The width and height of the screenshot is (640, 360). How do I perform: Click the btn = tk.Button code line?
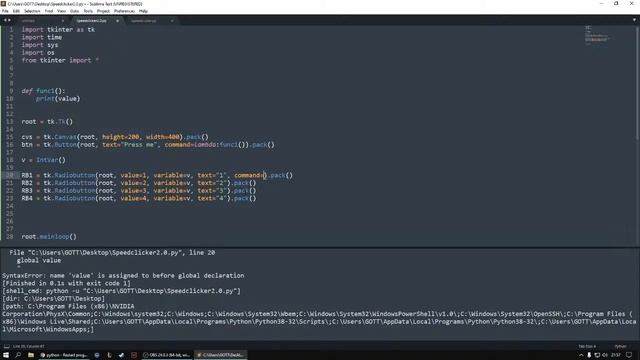pyautogui.click(x=148, y=144)
